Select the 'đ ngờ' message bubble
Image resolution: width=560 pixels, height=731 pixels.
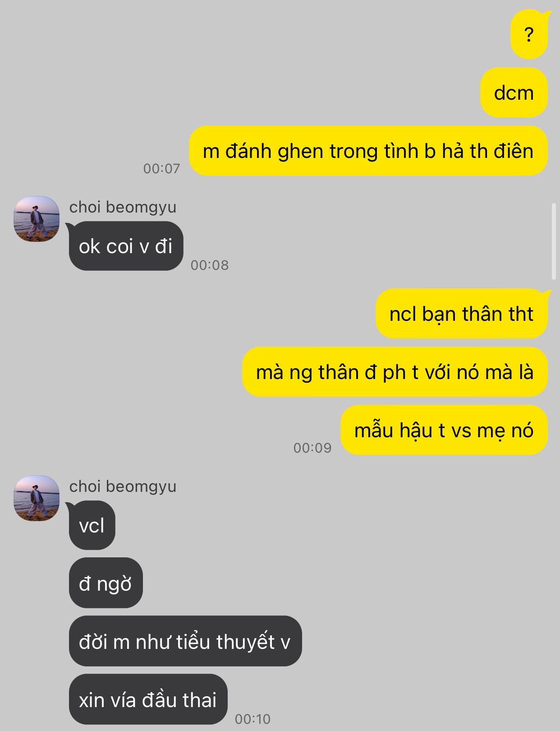[106, 583]
